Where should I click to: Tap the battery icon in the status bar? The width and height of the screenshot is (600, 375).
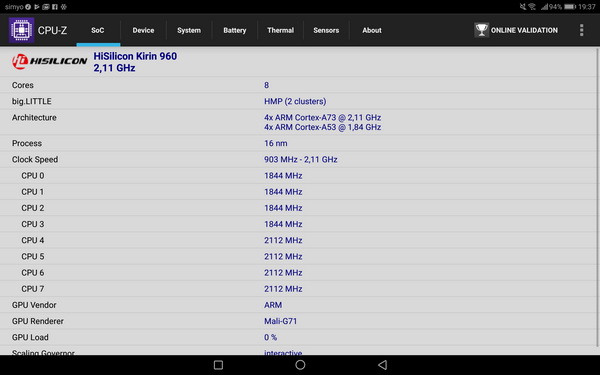click(x=569, y=7)
